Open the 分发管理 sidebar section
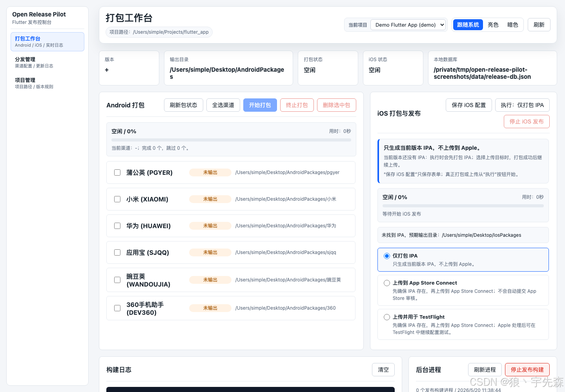Screen dimensions: 565x392 point(47,62)
